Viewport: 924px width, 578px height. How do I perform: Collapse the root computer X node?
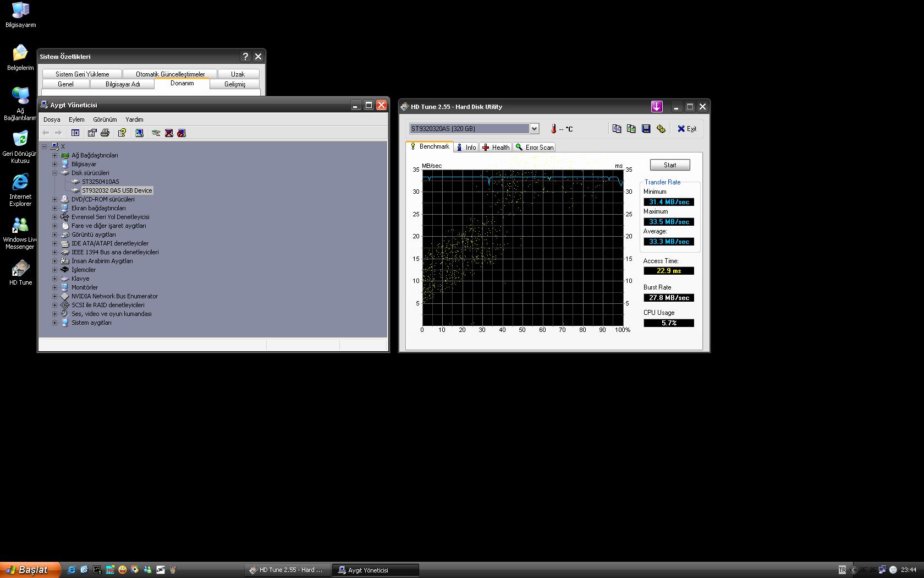[x=45, y=146]
